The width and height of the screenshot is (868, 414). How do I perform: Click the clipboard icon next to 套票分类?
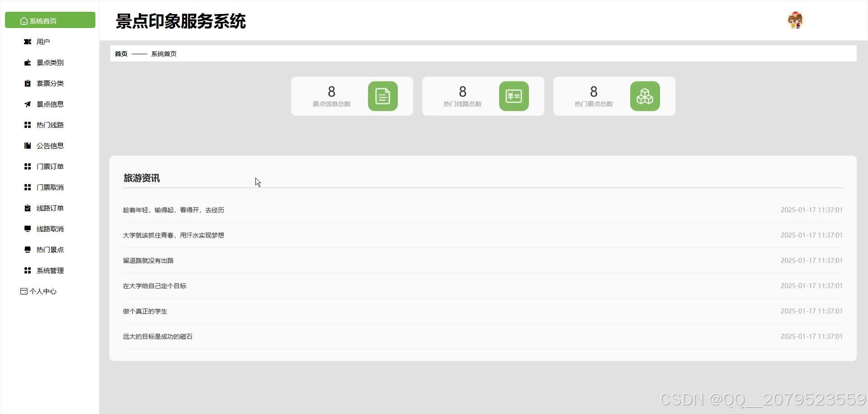pyautogui.click(x=28, y=83)
